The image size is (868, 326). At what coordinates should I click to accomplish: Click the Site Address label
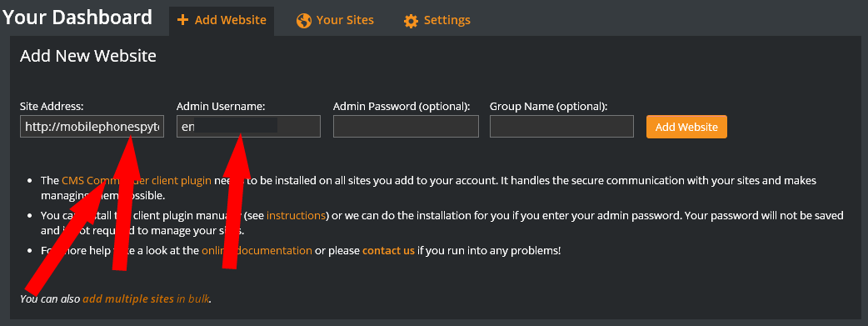click(52, 106)
